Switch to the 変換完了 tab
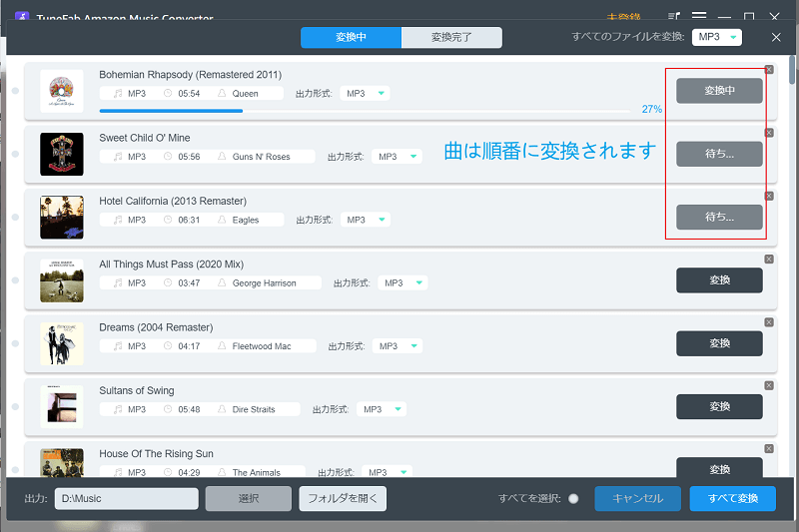The image size is (799, 532). [451, 37]
